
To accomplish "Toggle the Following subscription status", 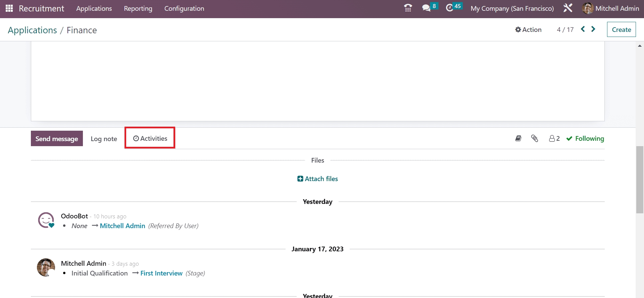I will (585, 138).
